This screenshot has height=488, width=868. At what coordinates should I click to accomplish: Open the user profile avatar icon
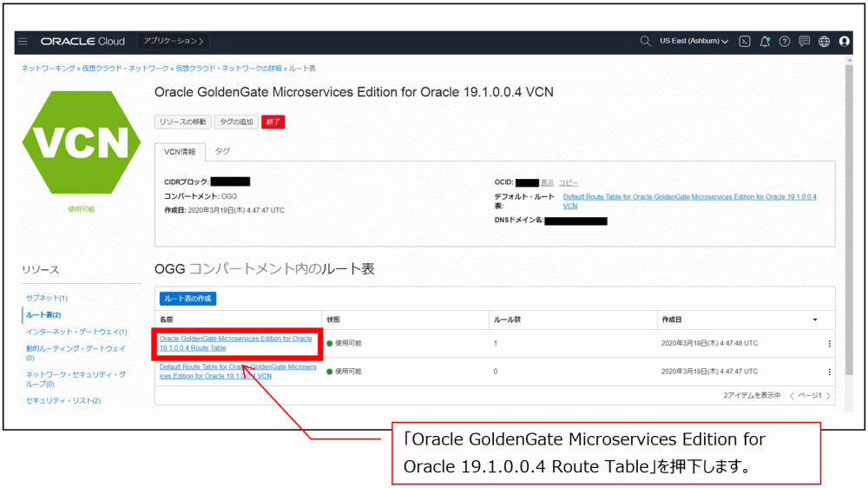pyautogui.click(x=845, y=42)
